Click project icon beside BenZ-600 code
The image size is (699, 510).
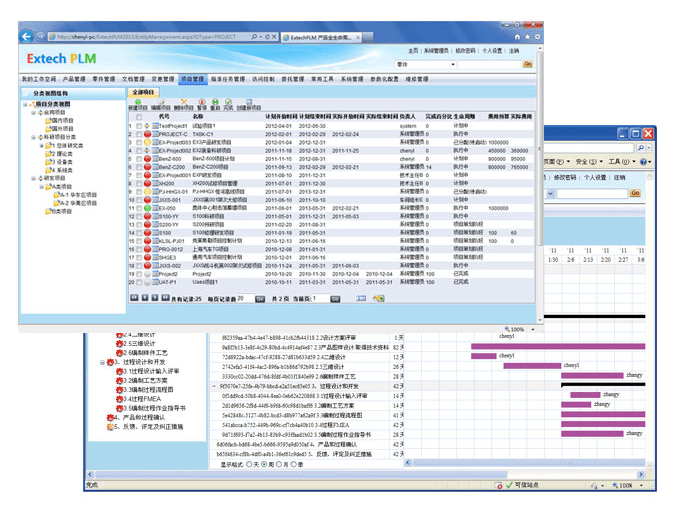(156, 159)
